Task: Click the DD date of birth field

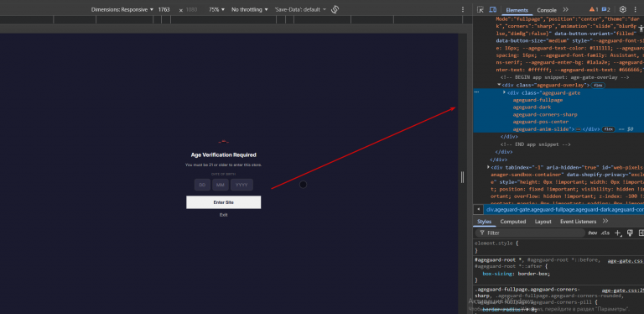Action: [x=202, y=185]
